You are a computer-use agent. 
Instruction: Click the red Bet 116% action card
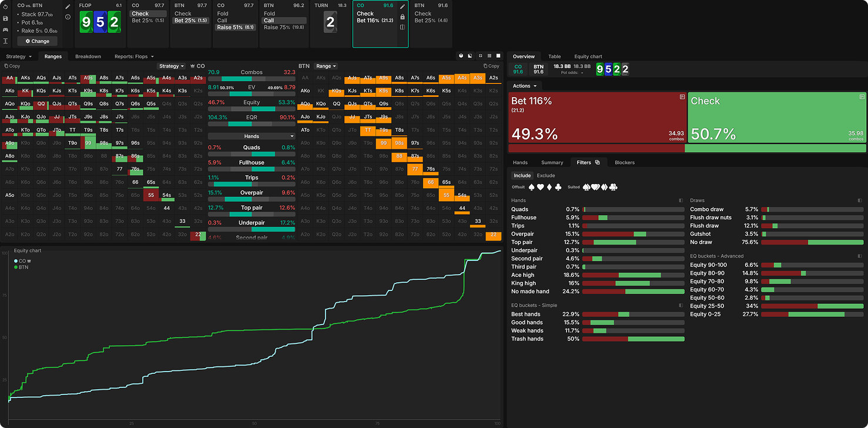click(597, 118)
